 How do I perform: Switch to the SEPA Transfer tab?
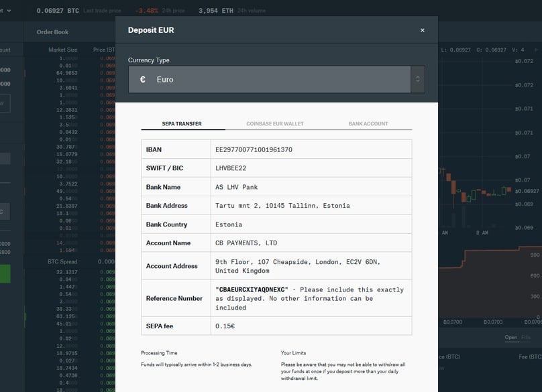click(x=182, y=124)
